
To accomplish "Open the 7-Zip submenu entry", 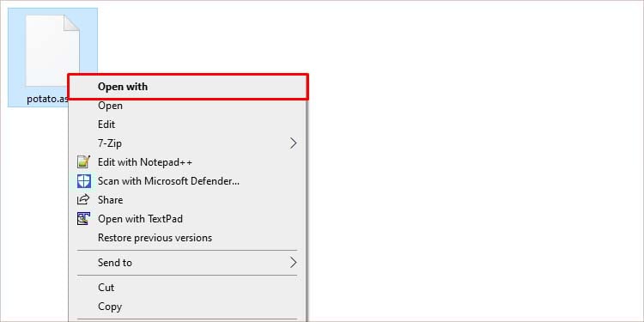I will pos(110,143).
